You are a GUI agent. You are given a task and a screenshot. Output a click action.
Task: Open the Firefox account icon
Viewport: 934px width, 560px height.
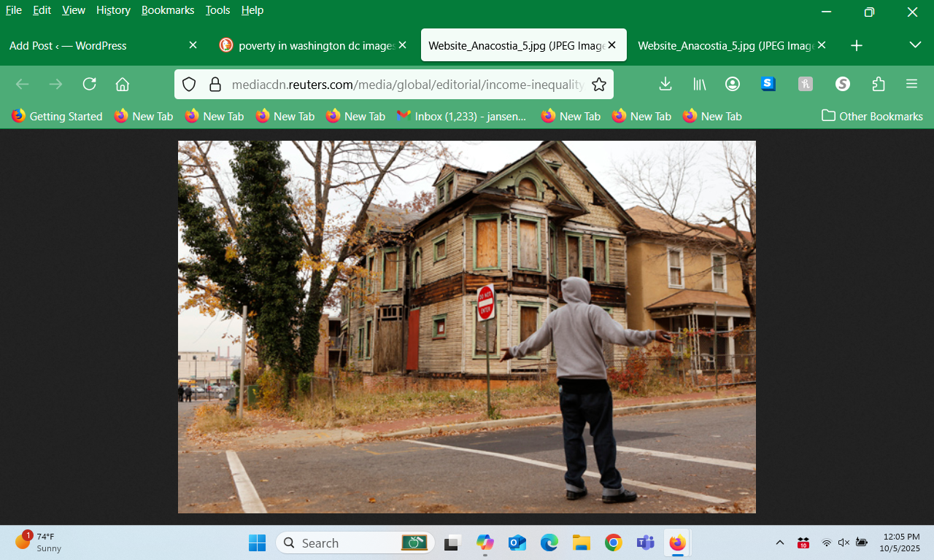pyautogui.click(x=733, y=84)
